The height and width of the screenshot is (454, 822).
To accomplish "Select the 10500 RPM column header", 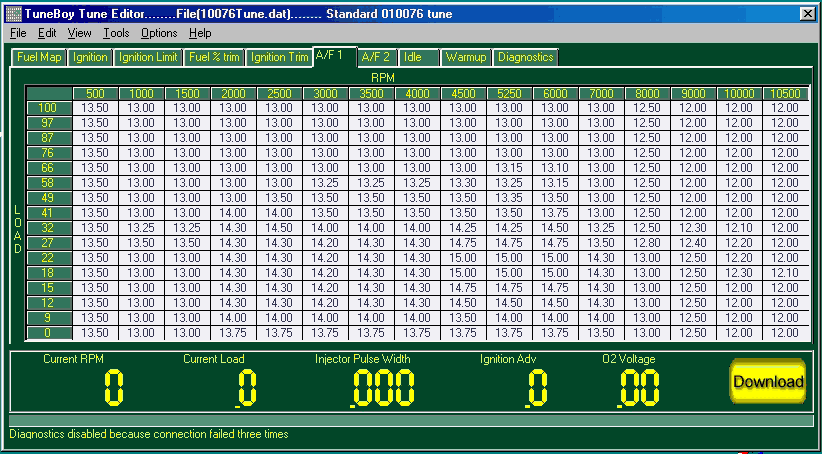I will tap(786, 93).
